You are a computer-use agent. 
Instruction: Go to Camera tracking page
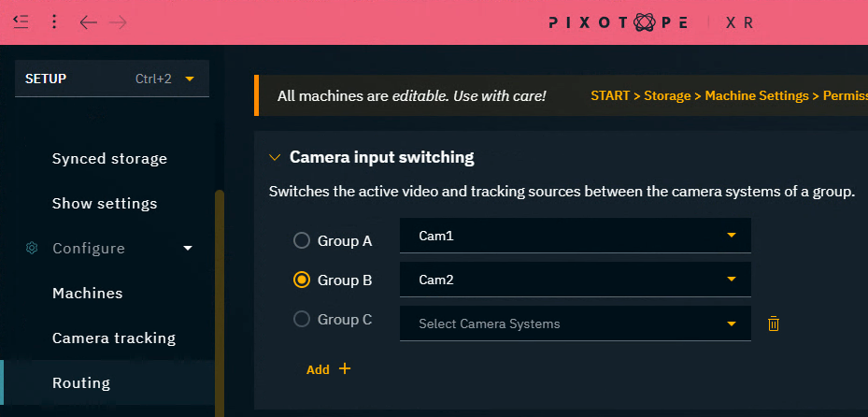tap(113, 338)
